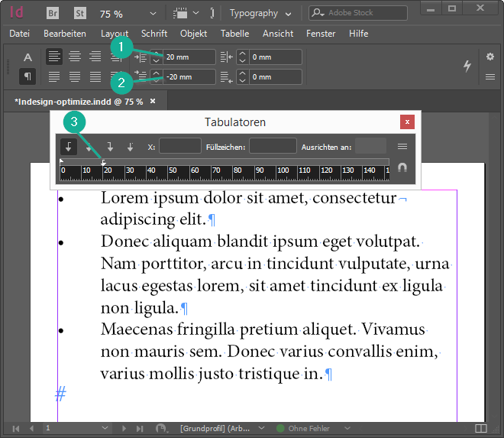504x438 pixels.
Task: Click the Adobe Stock (St) icon
Action: [79, 14]
